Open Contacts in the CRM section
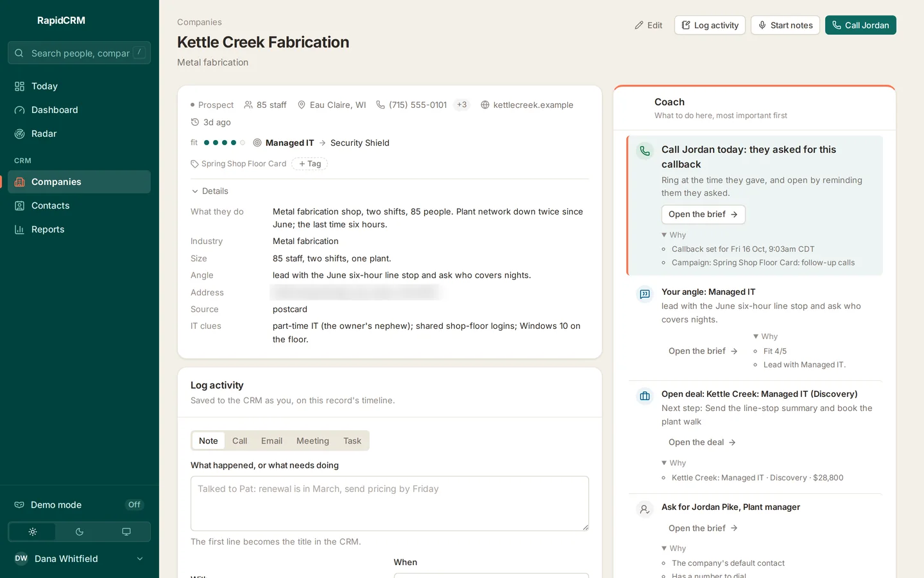 80,206
